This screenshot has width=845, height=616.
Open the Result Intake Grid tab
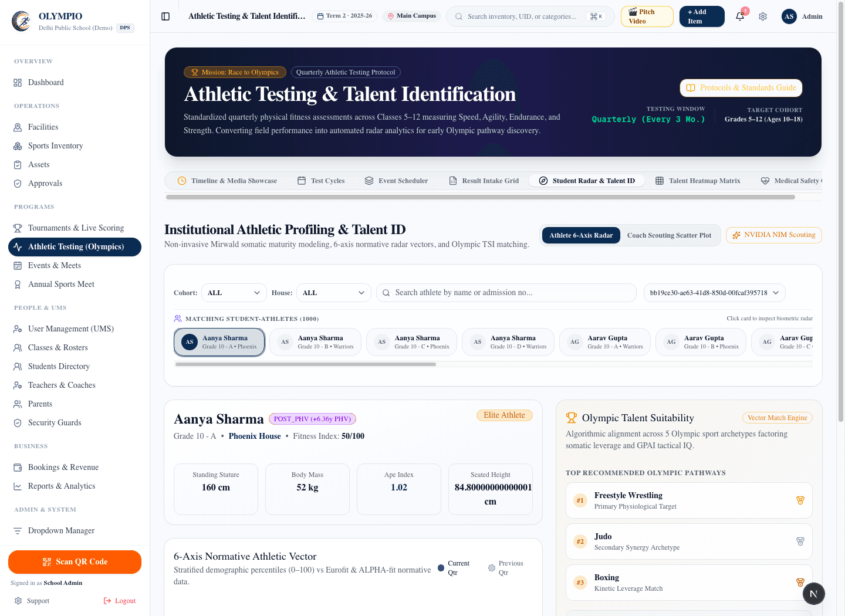pyautogui.click(x=484, y=181)
